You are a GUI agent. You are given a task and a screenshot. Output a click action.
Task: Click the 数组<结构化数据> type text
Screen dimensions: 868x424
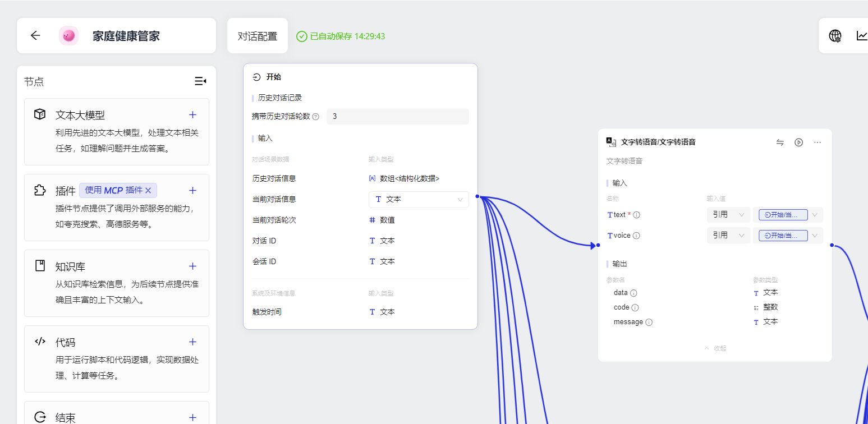coord(410,178)
